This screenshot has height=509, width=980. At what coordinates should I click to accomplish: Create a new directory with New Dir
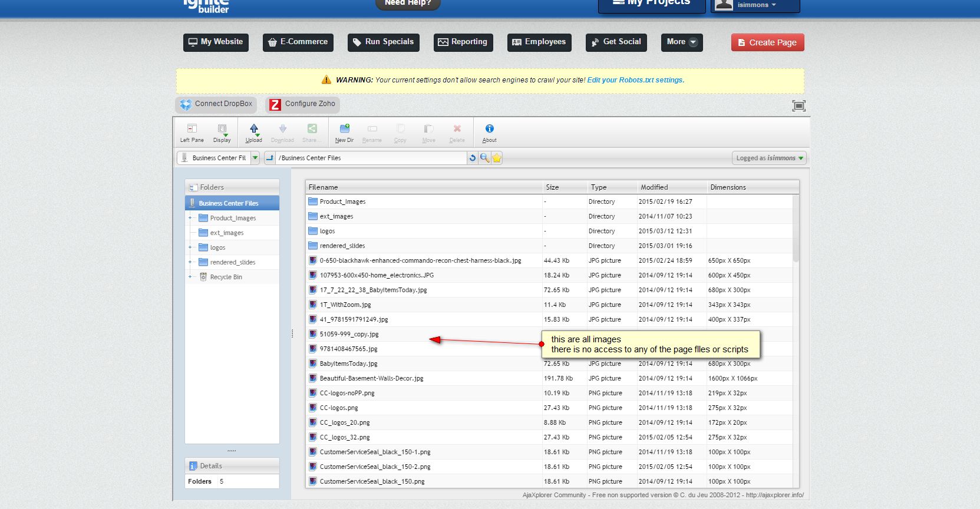point(344,133)
